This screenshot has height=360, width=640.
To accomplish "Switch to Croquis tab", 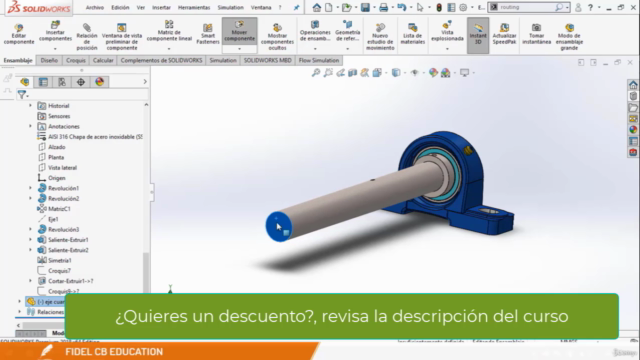I will coord(76,60).
